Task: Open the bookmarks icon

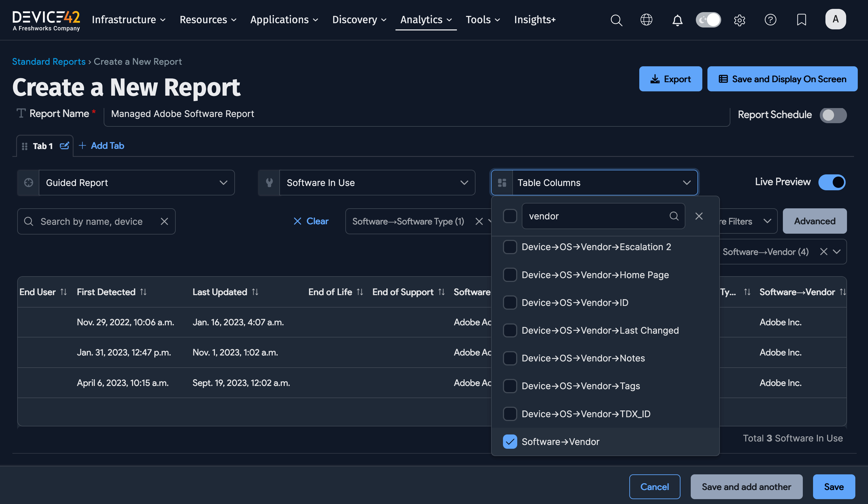Action: pos(801,20)
